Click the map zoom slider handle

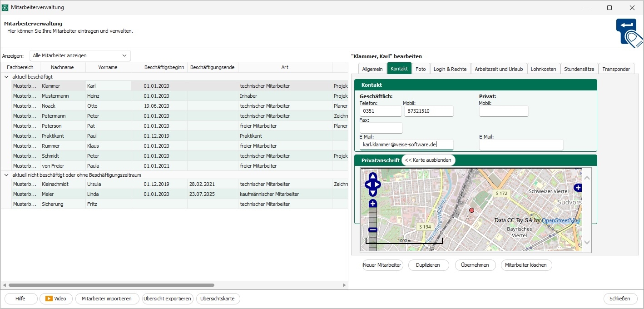(373, 229)
